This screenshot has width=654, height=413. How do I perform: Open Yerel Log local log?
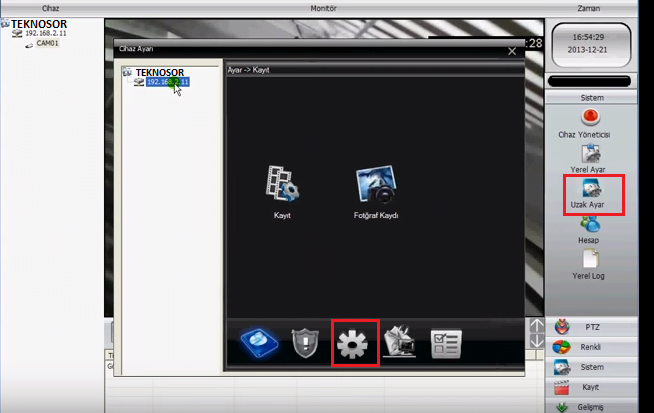589,263
